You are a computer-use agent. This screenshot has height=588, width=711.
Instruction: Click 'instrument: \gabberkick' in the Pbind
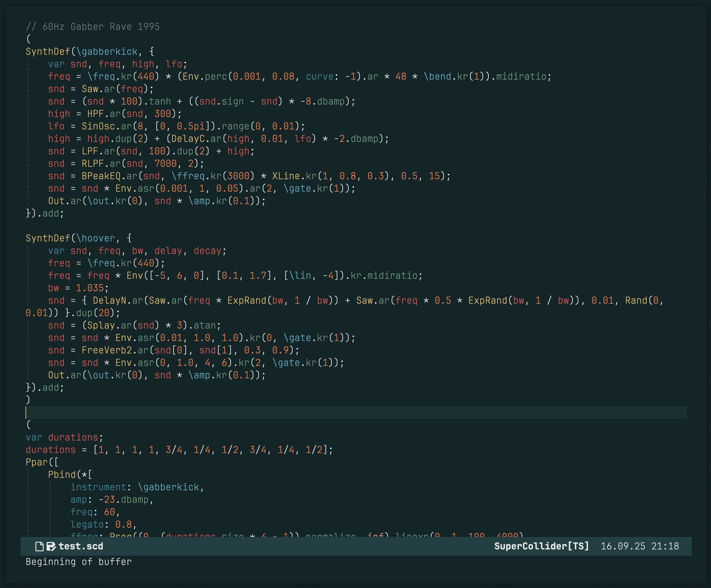point(137,487)
